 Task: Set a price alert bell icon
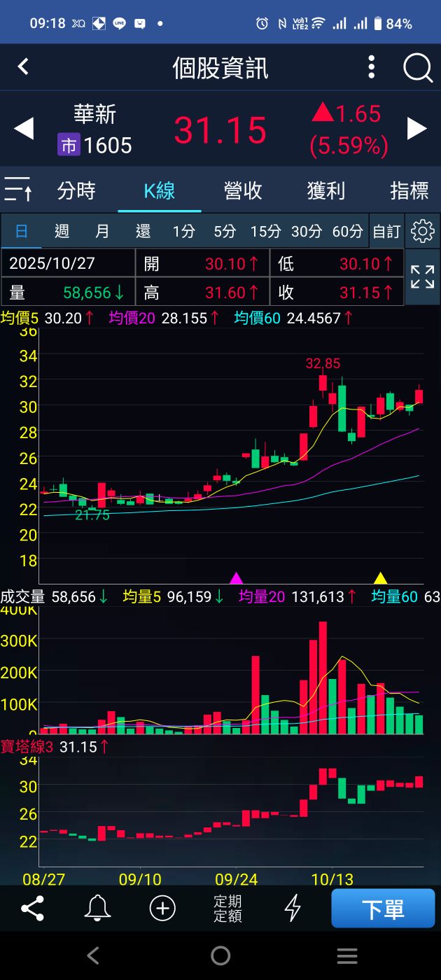click(x=97, y=908)
